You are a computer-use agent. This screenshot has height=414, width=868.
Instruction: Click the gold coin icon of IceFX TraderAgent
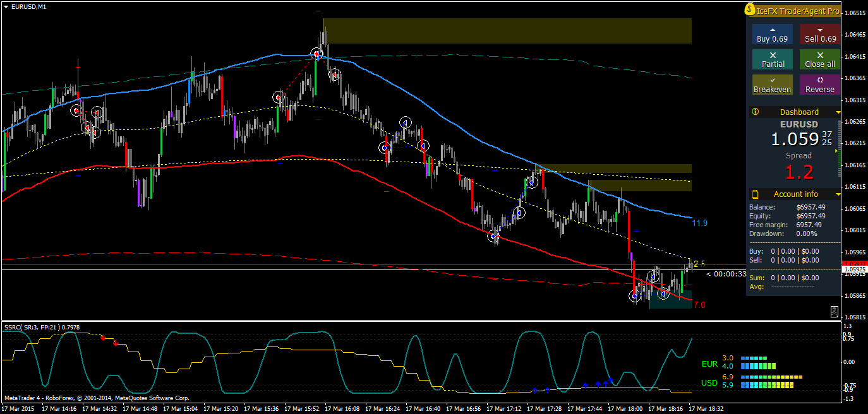[749, 9]
